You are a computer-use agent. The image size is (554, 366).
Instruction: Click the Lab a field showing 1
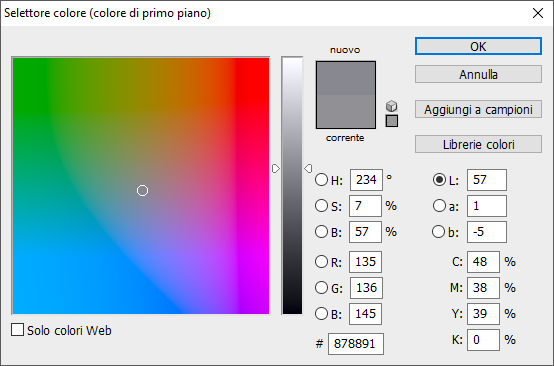click(x=487, y=206)
